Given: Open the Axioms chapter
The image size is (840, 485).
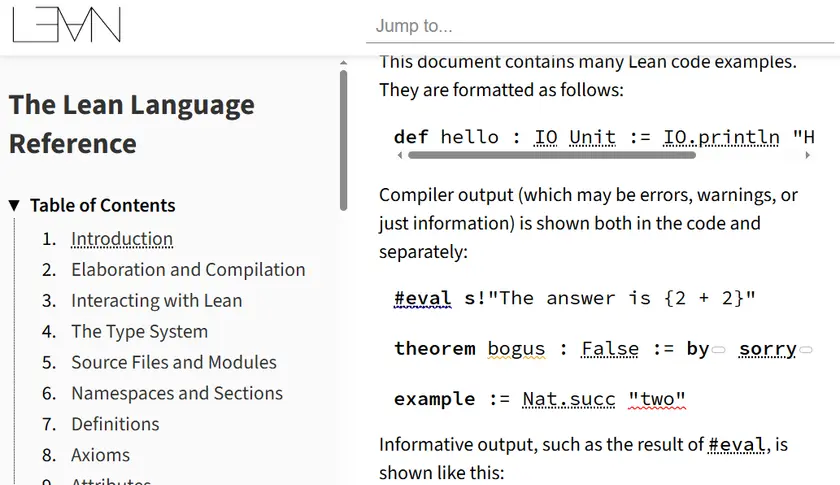Looking at the screenshot, I should pos(100,456).
